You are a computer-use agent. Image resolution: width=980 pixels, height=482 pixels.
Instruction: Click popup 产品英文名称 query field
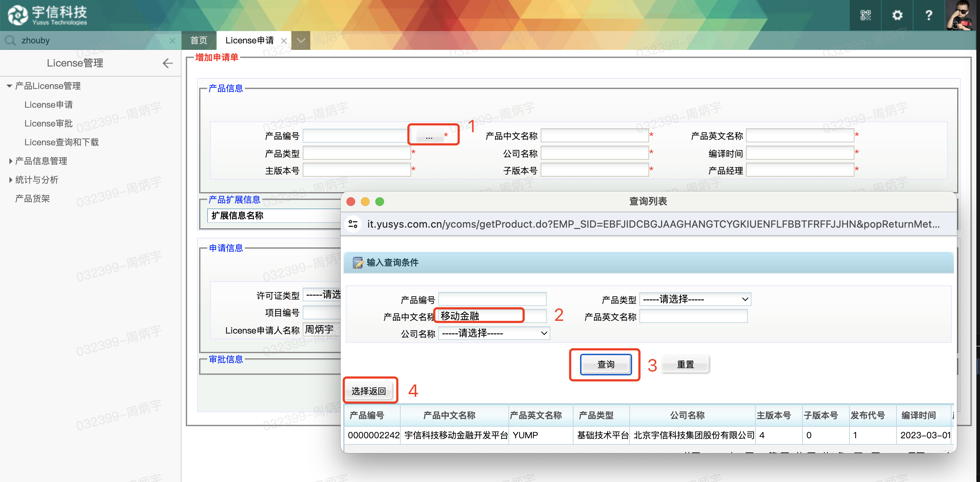point(693,316)
